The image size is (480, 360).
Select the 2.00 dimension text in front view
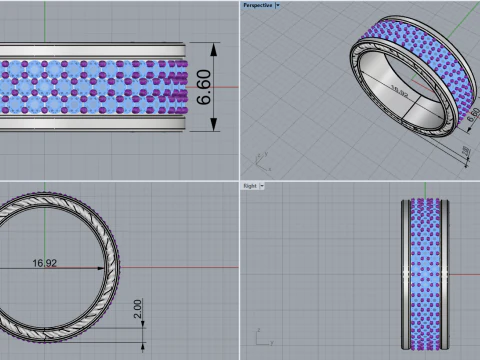[137, 309]
